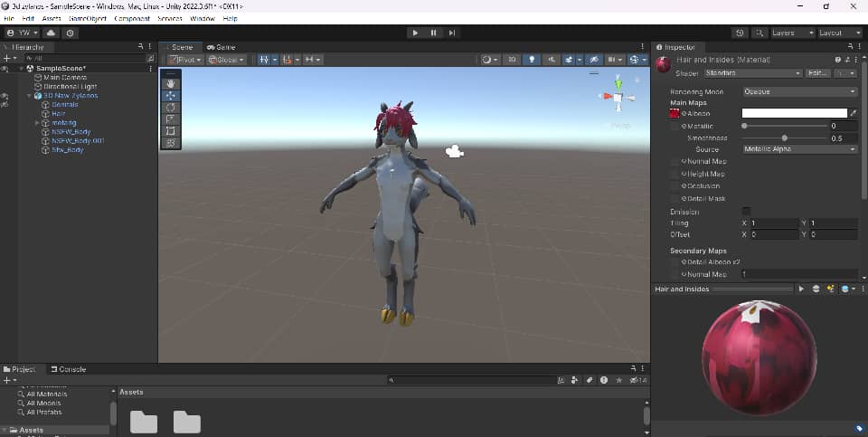
Task: Click the Metallic slider
Action: [x=785, y=127]
